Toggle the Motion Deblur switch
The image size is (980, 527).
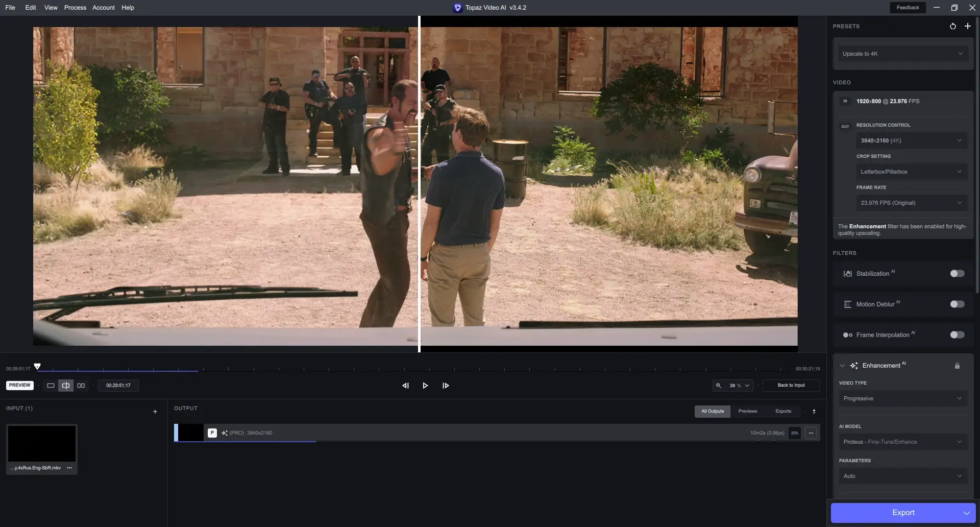pos(957,304)
